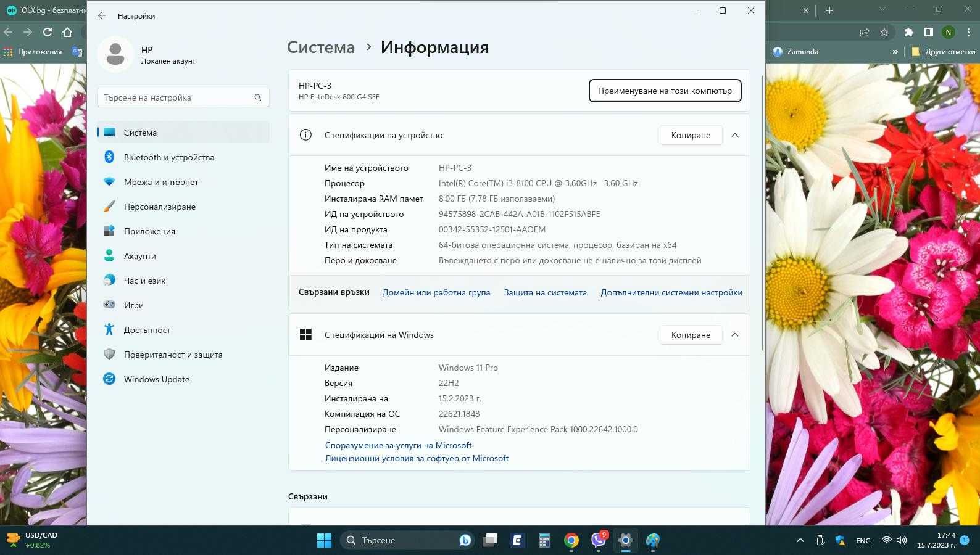Open the Paint taskbar icon
980x555 pixels.
[x=653, y=540]
